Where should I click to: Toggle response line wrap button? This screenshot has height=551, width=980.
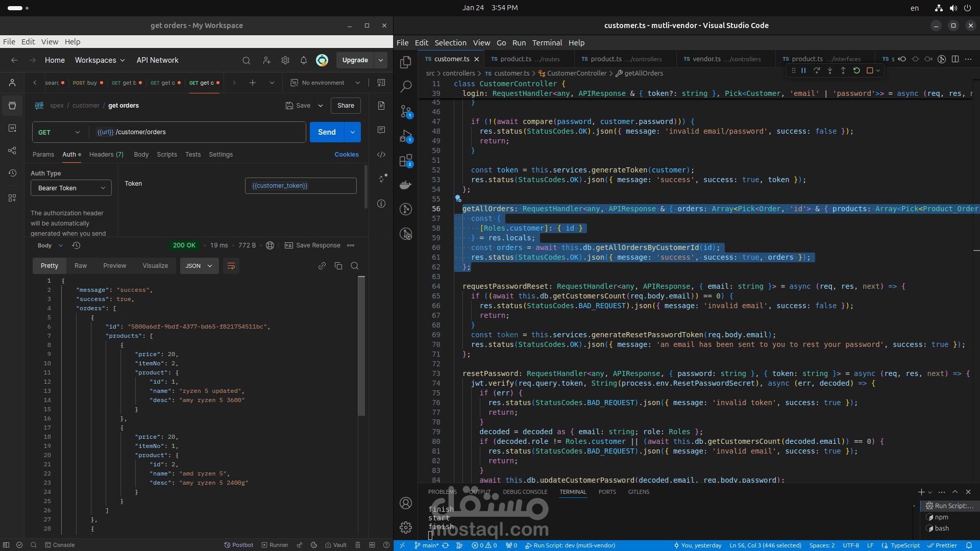pos(231,266)
